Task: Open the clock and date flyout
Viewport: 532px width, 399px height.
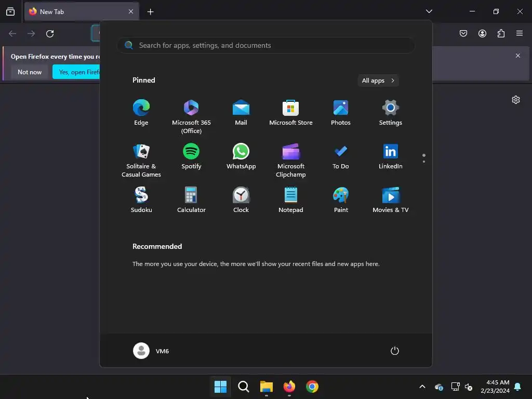Action: [x=495, y=387]
